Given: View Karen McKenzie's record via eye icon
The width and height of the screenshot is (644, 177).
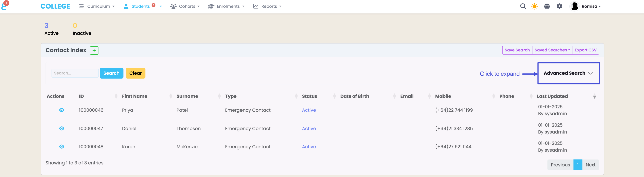Looking at the screenshot, I should [x=62, y=147].
